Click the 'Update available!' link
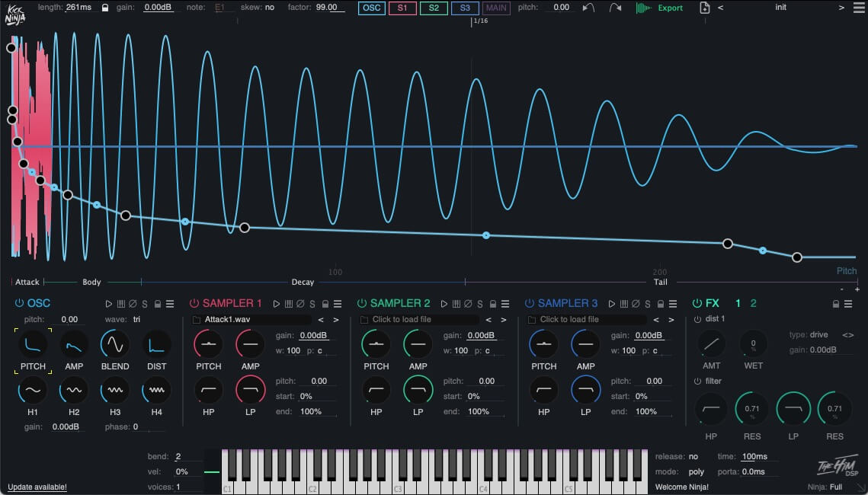This screenshot has height=495, width=868. [x=37, y=487]
